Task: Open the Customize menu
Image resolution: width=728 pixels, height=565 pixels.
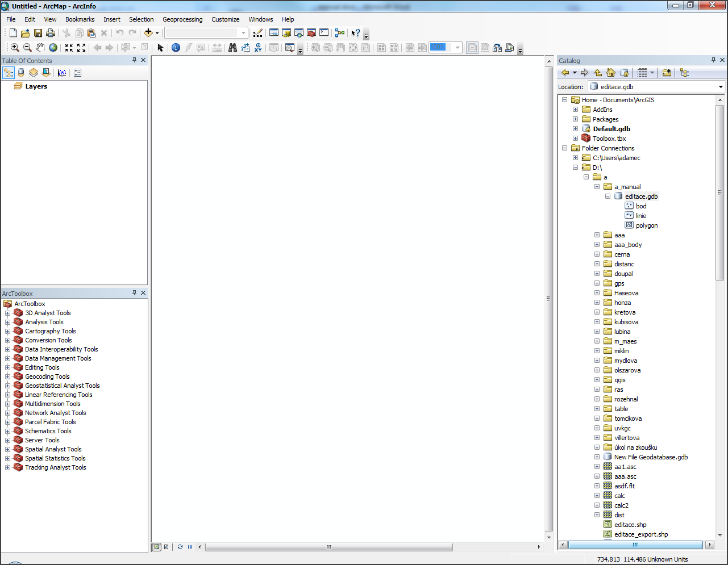Action: pyautogui.click(x=226, y=19)
